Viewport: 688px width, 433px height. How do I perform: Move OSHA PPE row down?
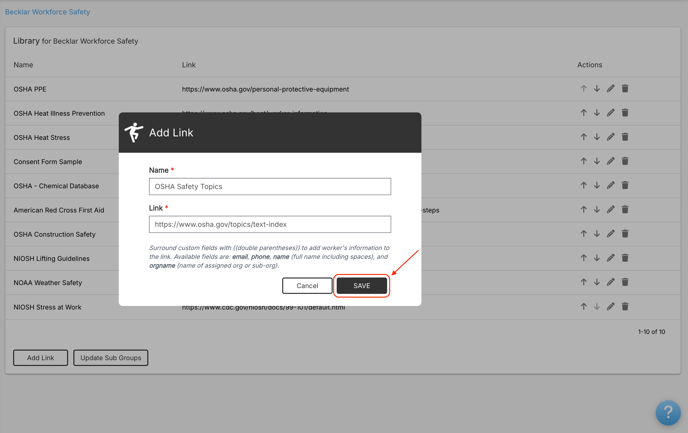[597, 89]
